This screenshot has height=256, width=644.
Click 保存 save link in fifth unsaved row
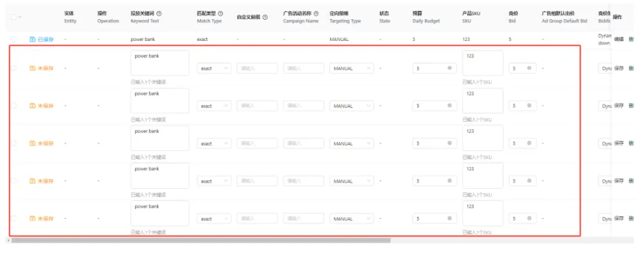(x=618, y=219)
